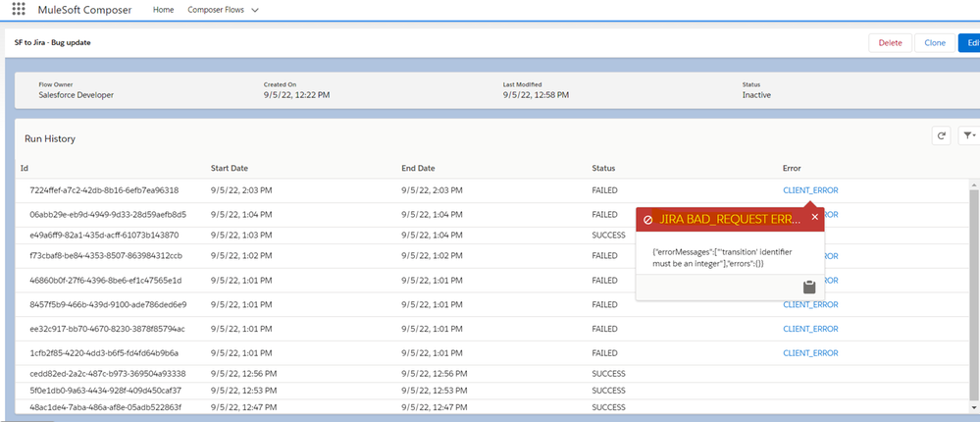Open the Run History filter dropdown
Viewport: 980px width, 422px height.
tap(969, 135)
